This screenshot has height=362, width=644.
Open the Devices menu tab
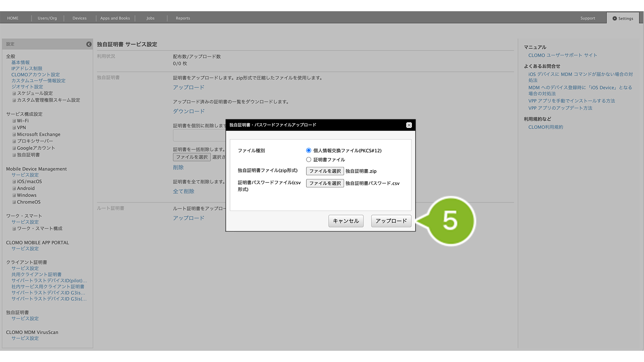(x=79, y=18)
